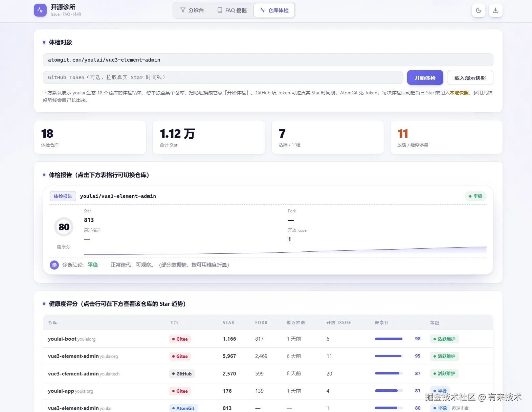Click the 活跃维护 badge in the youlai-boot row
Screen dimensions: 532x412
pos(444,339)
